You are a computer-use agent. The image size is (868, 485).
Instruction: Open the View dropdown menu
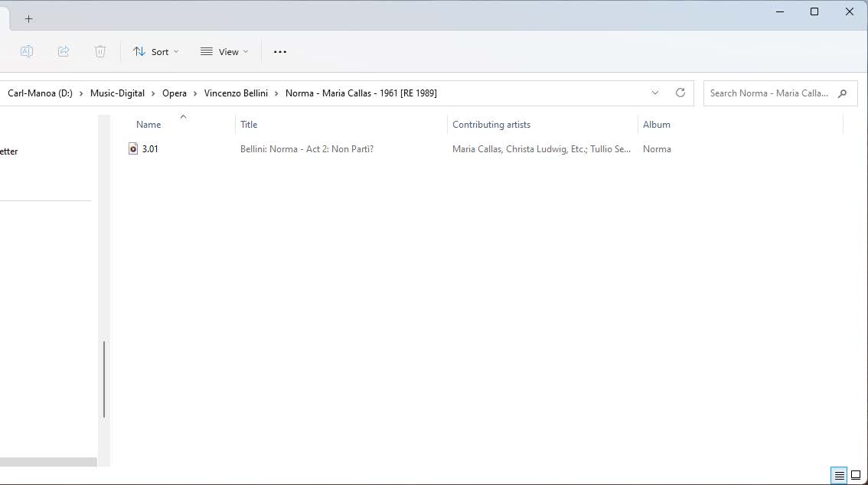point(224,51)
